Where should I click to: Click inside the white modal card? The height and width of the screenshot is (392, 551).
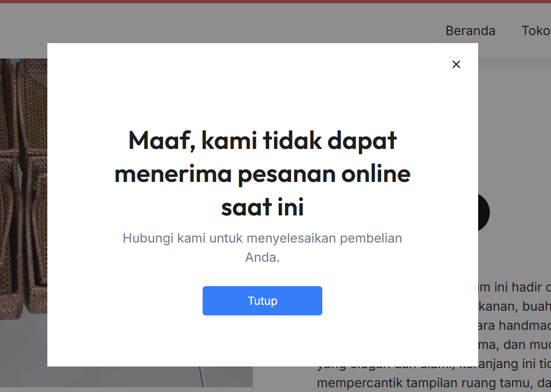pos(262,106)
